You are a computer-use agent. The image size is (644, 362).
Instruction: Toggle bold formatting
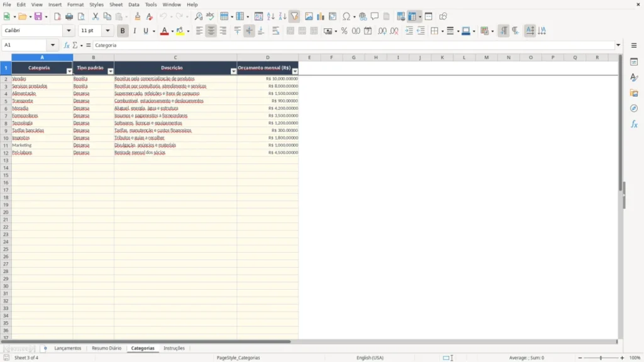click(123, 31)
